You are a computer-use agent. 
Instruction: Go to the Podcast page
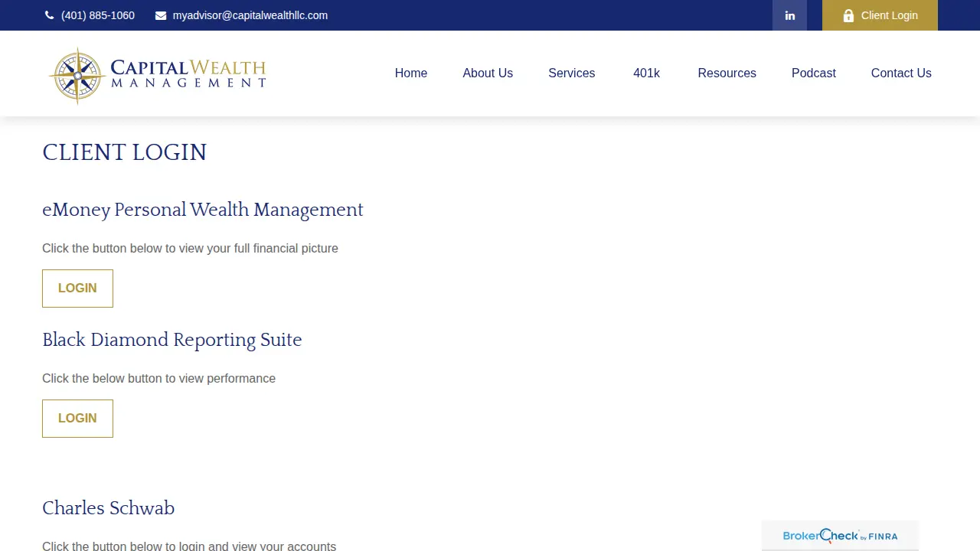tap(814, 73)
